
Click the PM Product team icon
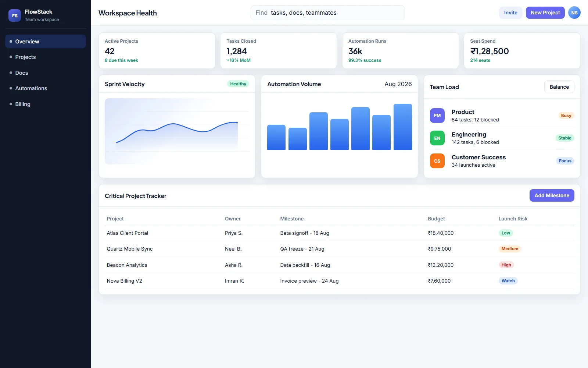pos(437,116)
